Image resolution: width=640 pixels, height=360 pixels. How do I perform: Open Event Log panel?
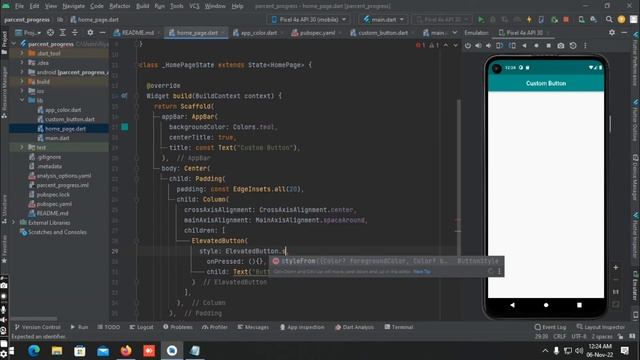(550, 327)
